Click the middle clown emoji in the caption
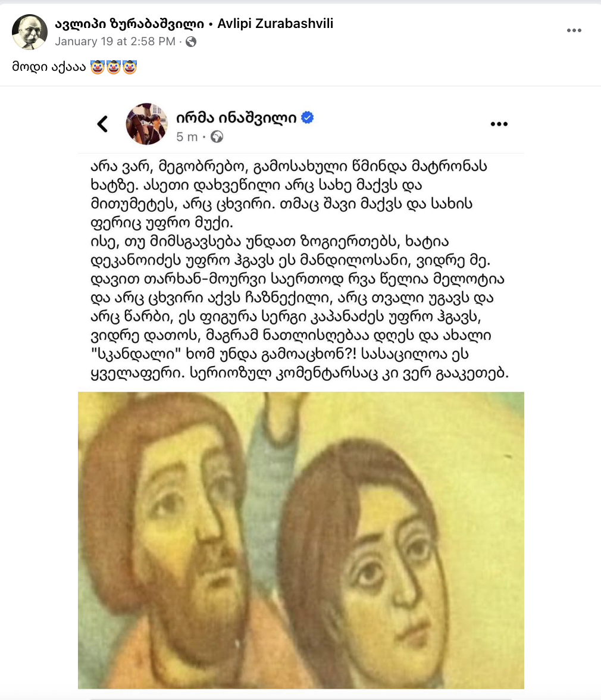The image size is (601, 700). coord(113,67)
